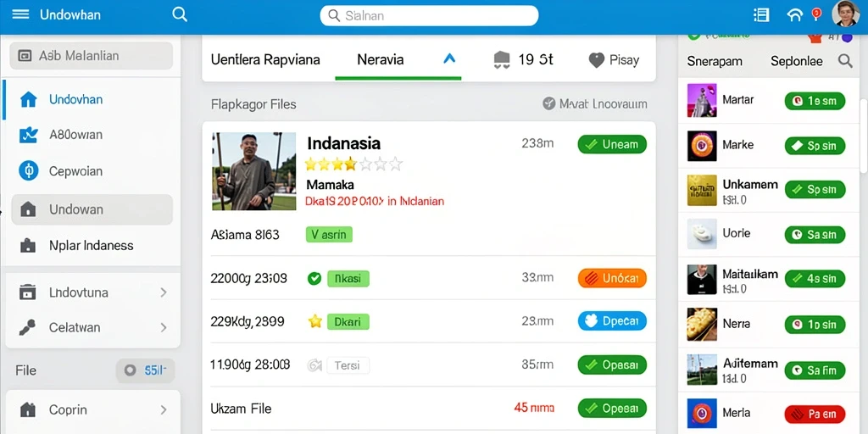This screenshot has height=434, width=868.
Task: Click the magnifier icon beside Undowhan title
Action: 180,14
